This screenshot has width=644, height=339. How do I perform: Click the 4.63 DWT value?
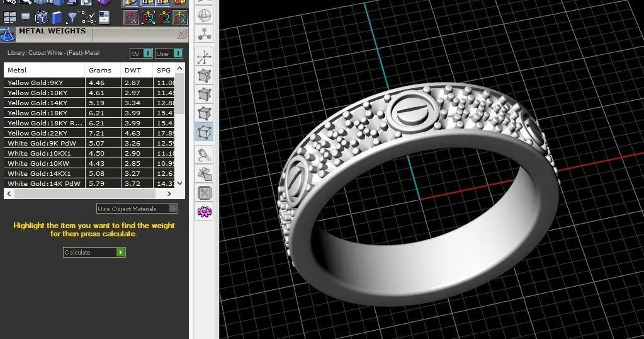(132, 133)
